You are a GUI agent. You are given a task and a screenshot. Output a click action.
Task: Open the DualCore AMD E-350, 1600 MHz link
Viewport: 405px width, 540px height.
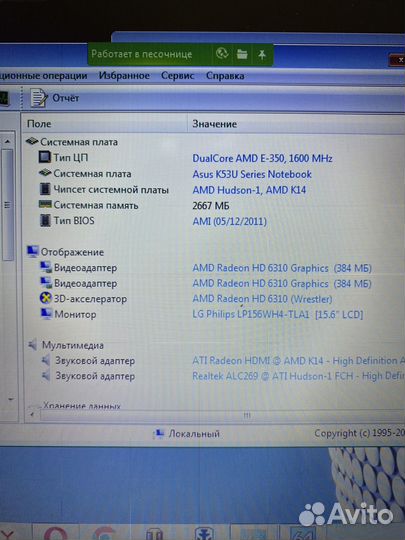pyautogui.click(x=262, y=158)
